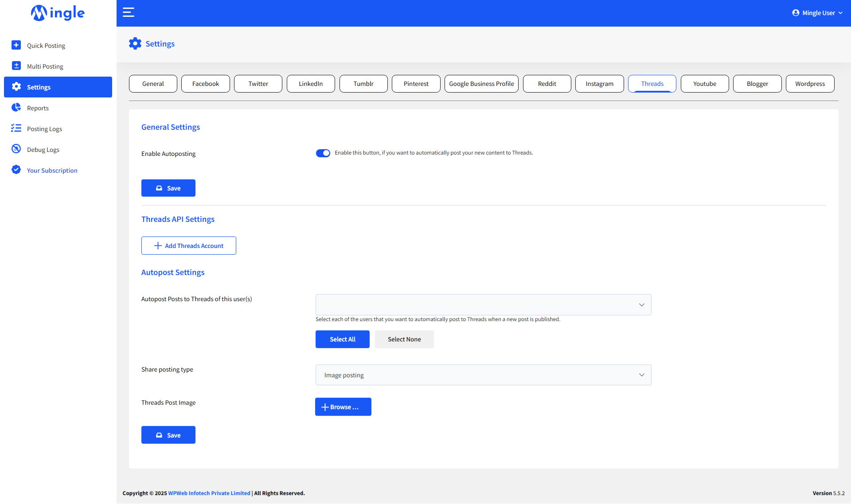Click the General Settings heading
Image resolution: width=851 pixels, height=504 pixels.
171,127
